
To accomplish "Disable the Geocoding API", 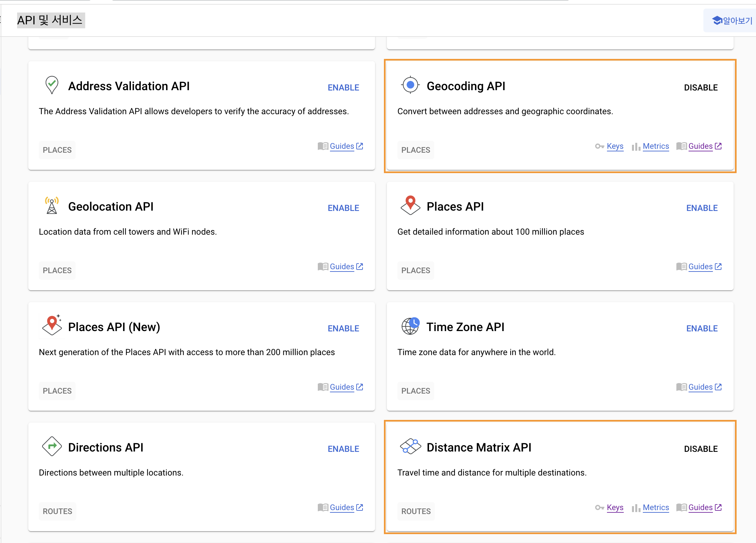I will pos(700,88).
